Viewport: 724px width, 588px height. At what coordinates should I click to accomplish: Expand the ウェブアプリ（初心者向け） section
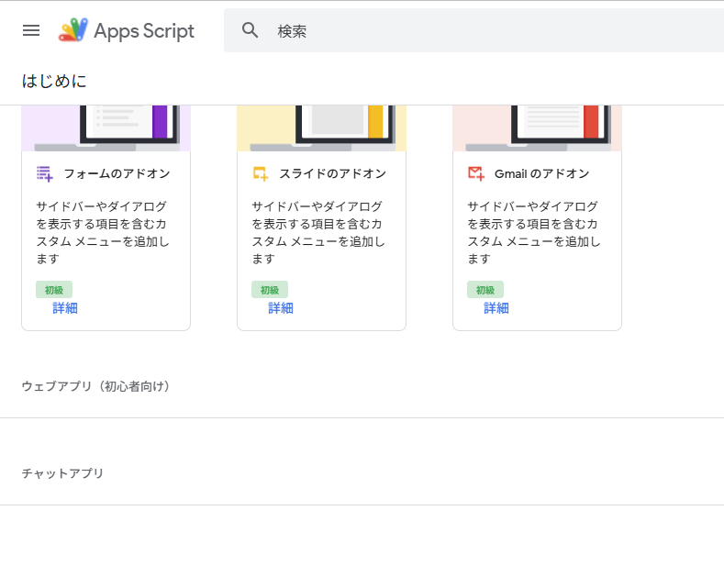96,386
